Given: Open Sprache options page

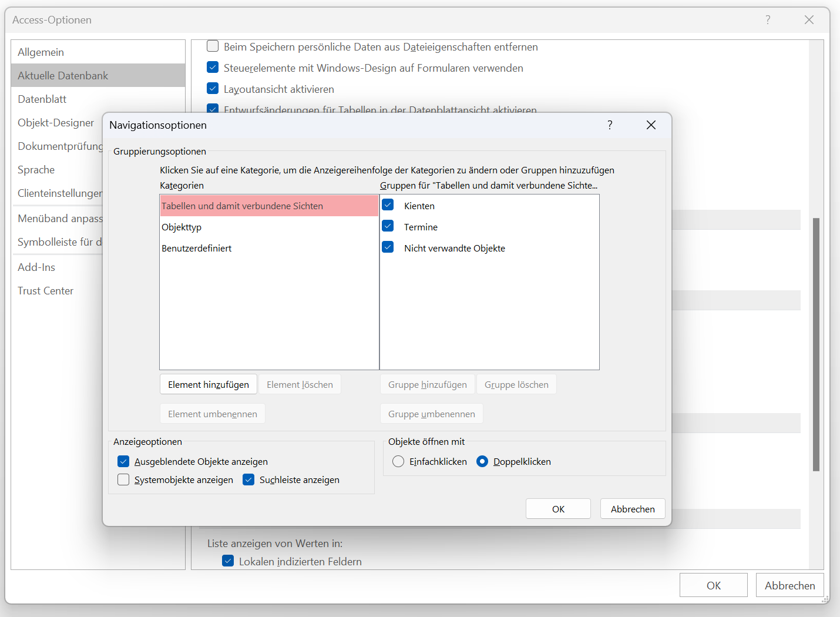Looking at the screenshot, I should [x=57, y=170].
